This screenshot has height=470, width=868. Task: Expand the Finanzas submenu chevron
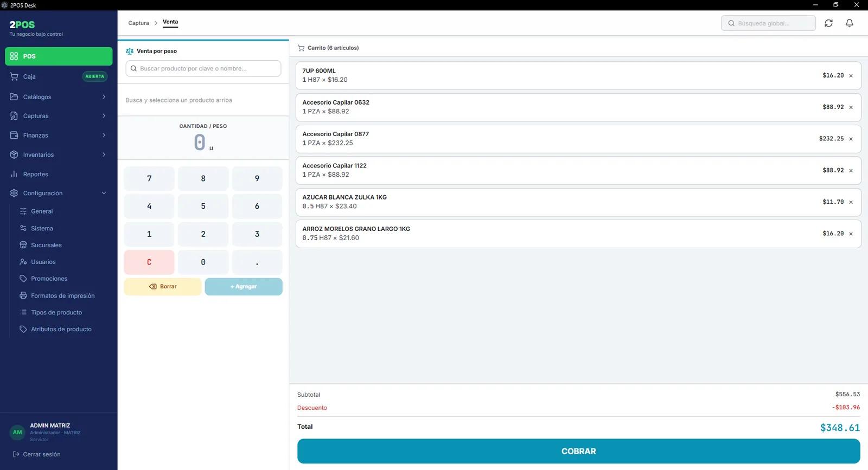pos(104,136)
